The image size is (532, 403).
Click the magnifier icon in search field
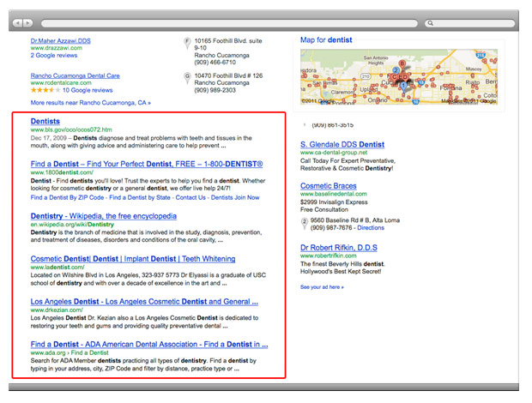click(431, 23)
